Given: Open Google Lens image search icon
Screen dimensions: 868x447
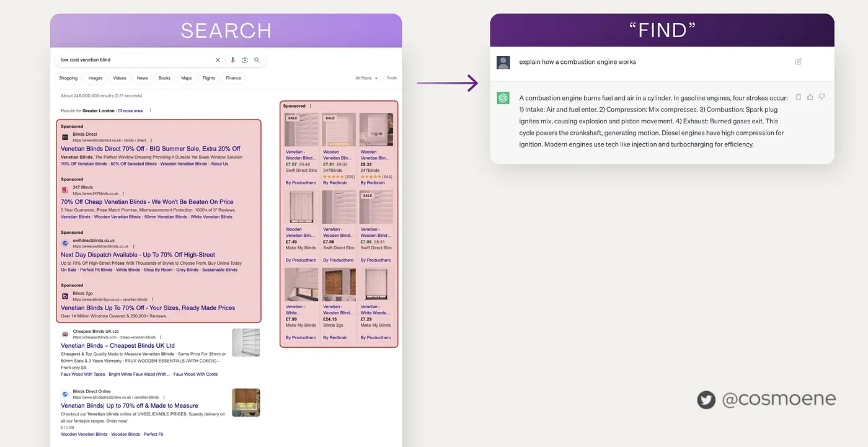Looking at the screenshot, I should [x=245, y=60].
